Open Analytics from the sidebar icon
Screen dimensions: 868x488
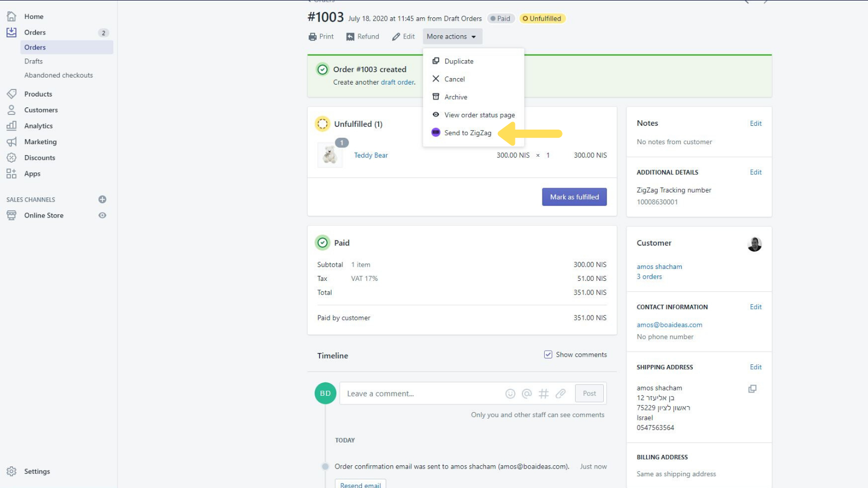pyautogui.click(x=11, y=125)
